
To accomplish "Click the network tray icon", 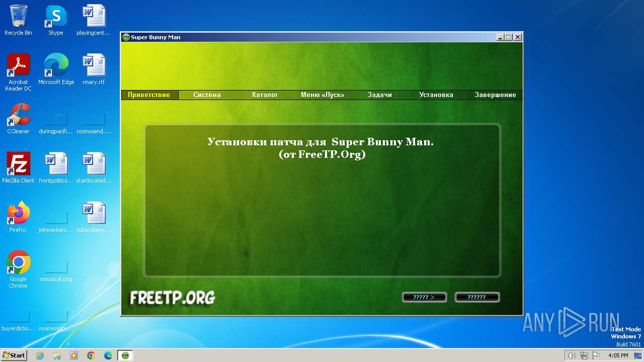I will coord(584,355).
